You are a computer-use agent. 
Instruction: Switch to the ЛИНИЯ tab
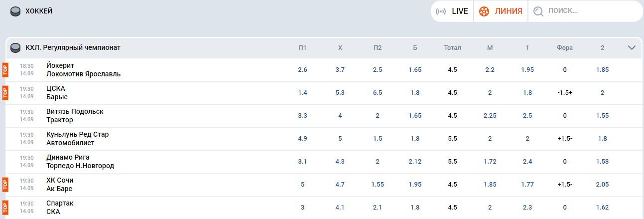[501, 11]
